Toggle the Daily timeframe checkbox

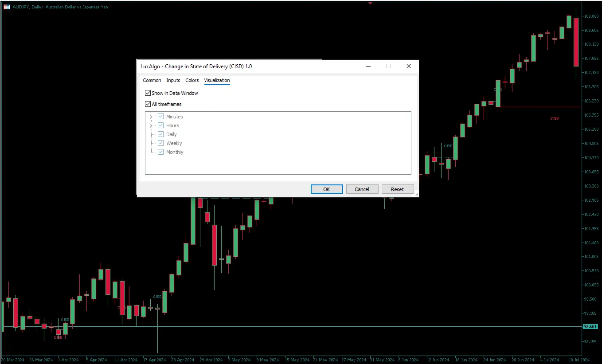point(161,134)
